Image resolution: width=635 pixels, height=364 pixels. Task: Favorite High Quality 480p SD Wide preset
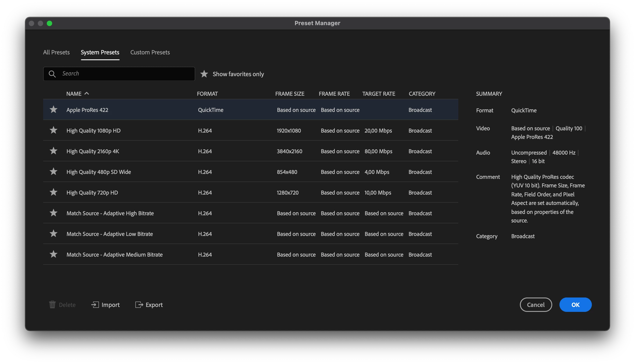click(53, 172)
